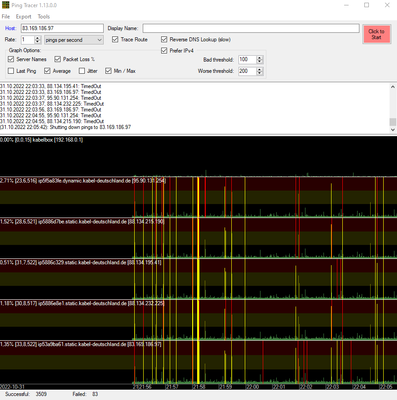Click the log scrollbar thumb

(393, 122)
